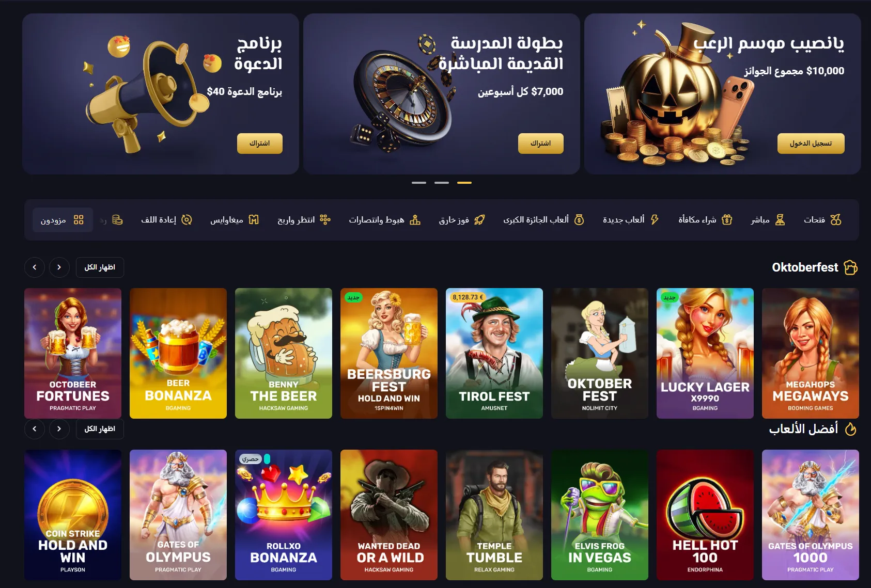Click participate button on roulette tournament banner
The height and width of the screenshot is (588, 871).
click(x=540, y=144)
